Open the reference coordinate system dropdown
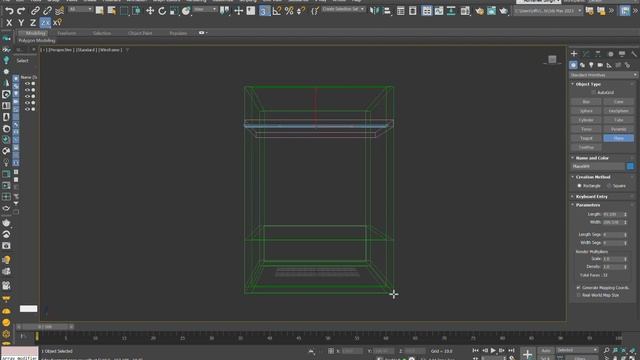Image resolution: width=640 pixels, height=360 pixels. (204, 9)
